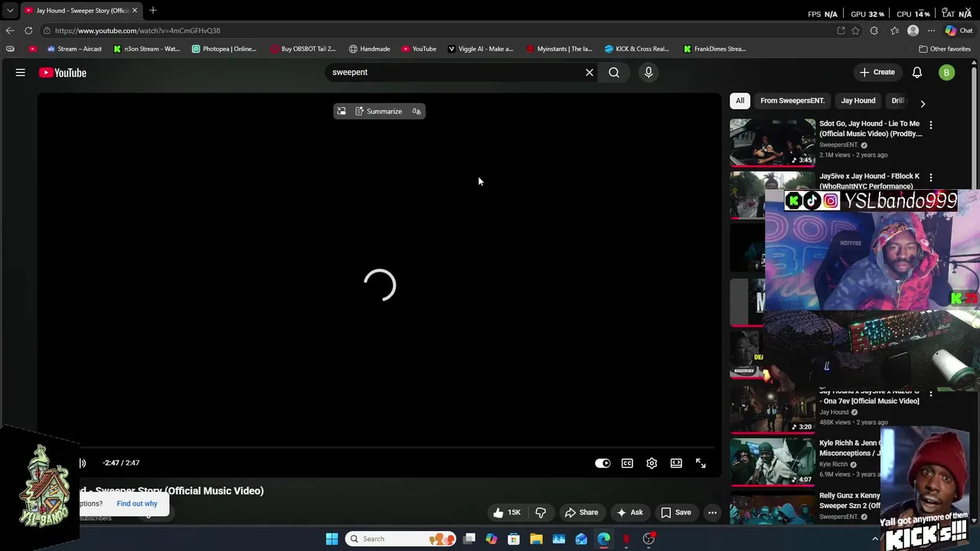
Task: Like the video with 15K likes
Action: [506, 513]
